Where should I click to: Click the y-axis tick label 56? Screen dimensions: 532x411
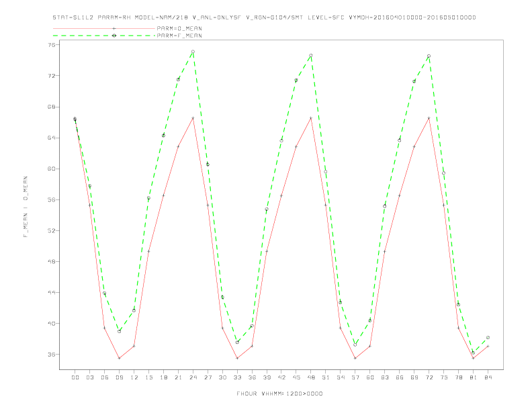pos(53,199)
